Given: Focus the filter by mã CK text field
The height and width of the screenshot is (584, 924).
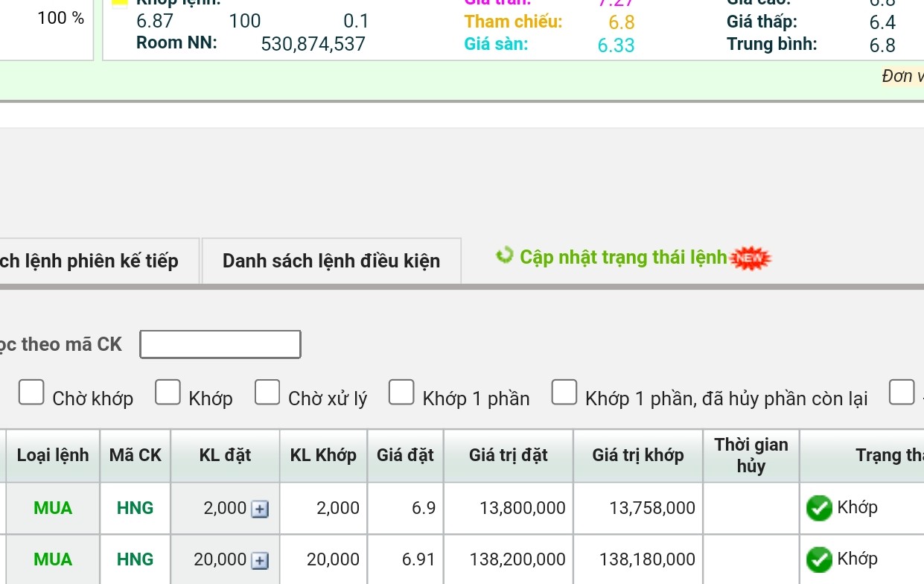Looking at the screenshot, I should [220, 344].
